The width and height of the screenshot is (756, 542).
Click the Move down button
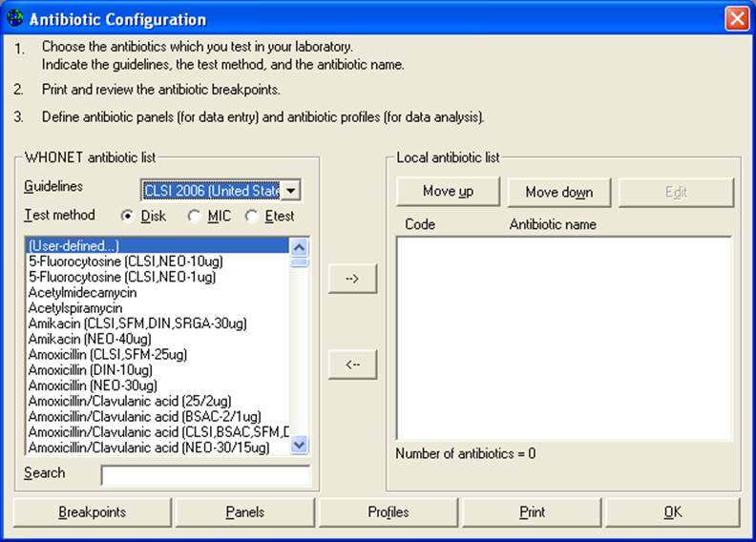559,192
